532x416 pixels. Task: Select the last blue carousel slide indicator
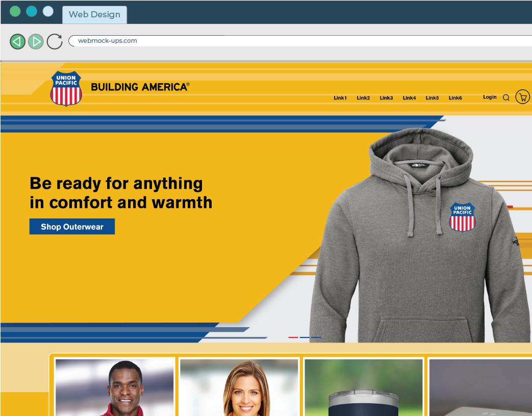(316, 337)
